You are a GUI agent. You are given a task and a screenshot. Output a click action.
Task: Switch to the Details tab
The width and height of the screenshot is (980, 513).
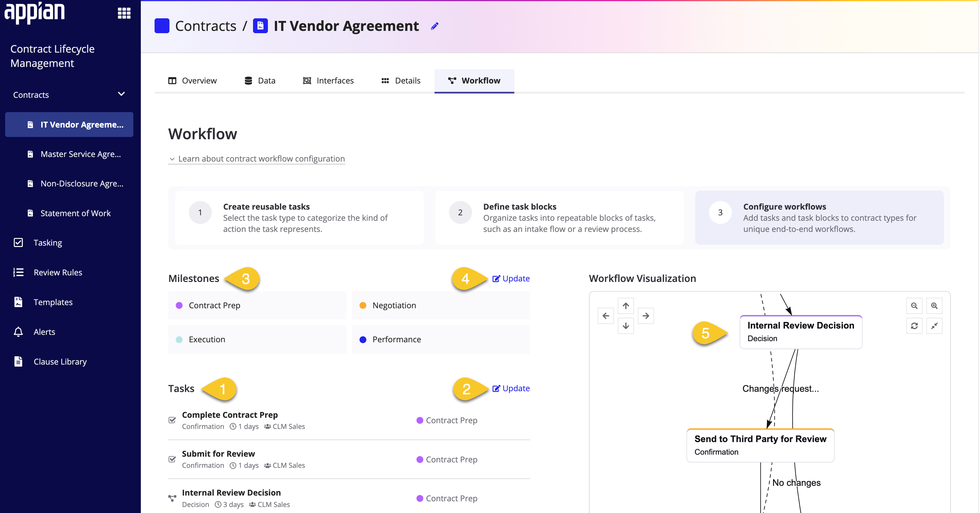pyautogui.click(x=401, y=81)
